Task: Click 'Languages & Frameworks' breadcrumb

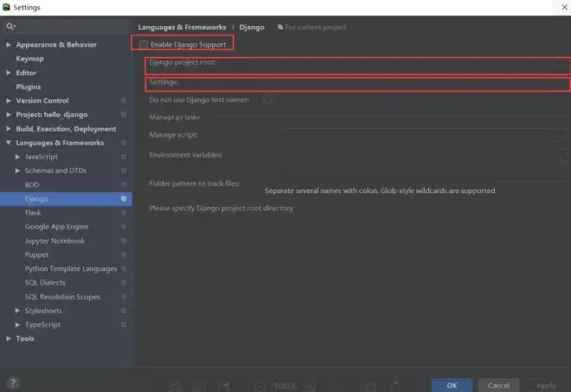Action: (x=182, y=28)
